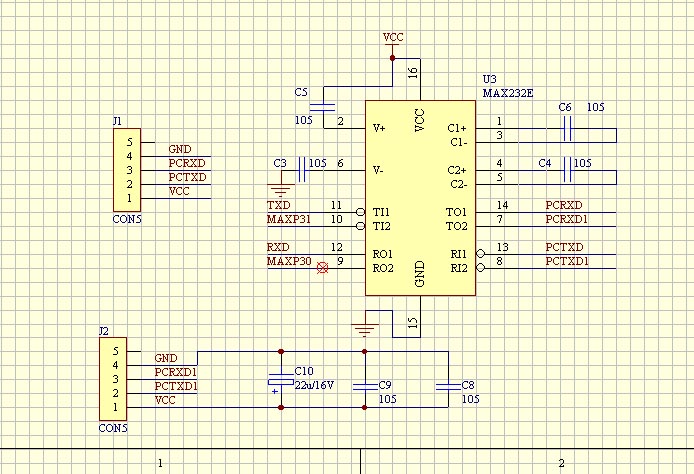Click the C4 designator text
694x474 pixels.
pos(545,163)
